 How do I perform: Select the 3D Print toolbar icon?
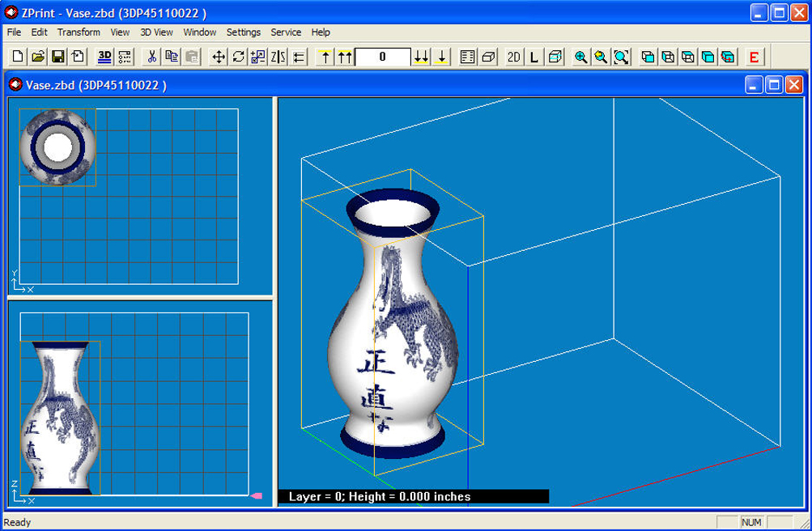point(103,57)
